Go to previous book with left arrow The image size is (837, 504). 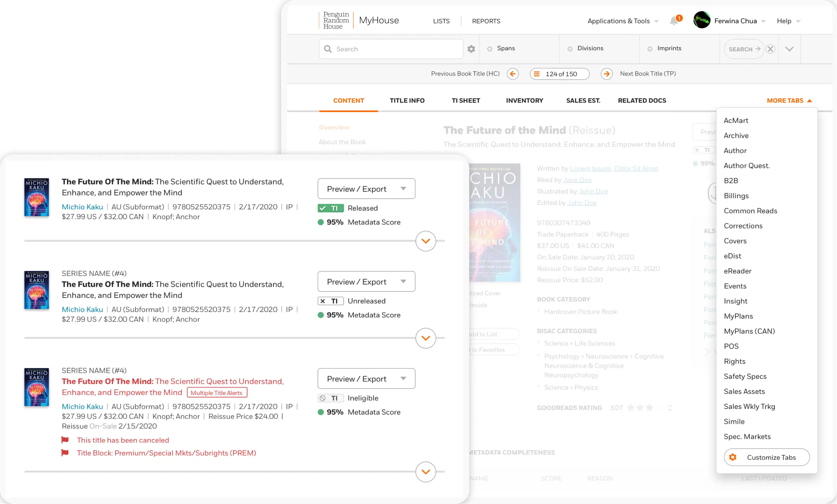pyautogui.click(x=513, y=74)
